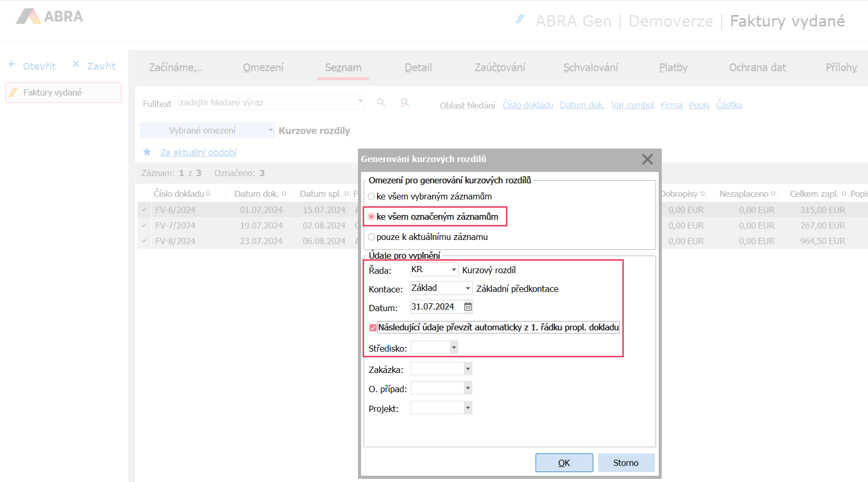This screenshot has width=868, height=482.
Task: Click into the Fulltext search input field
Action: coord(268,103)
